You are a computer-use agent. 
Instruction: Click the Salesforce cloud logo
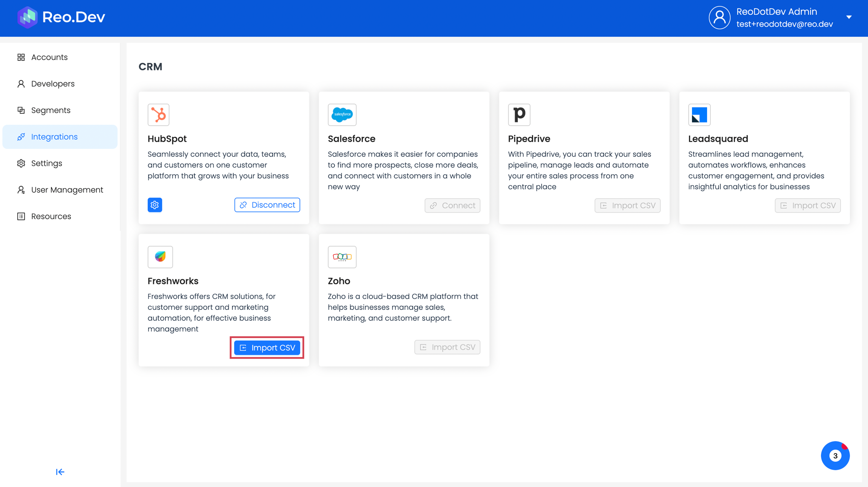coord(342,115)
